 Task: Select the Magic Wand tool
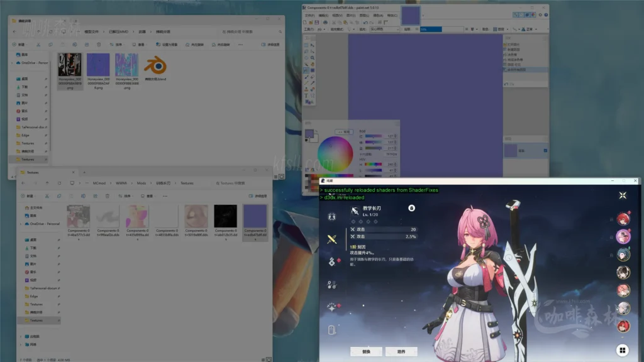click(306, 63)
